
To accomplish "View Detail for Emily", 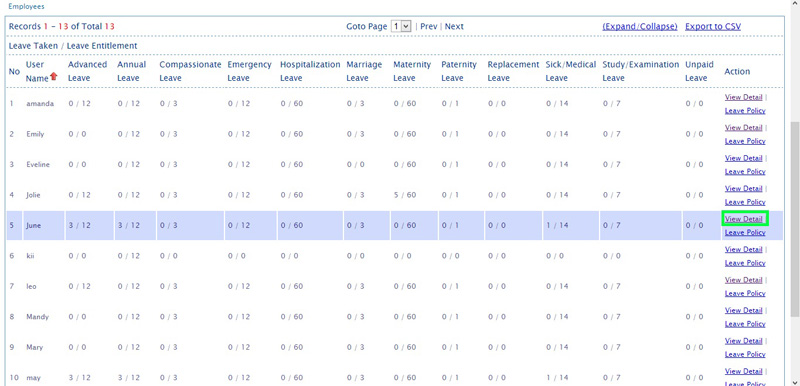I will tap(743, 127).
